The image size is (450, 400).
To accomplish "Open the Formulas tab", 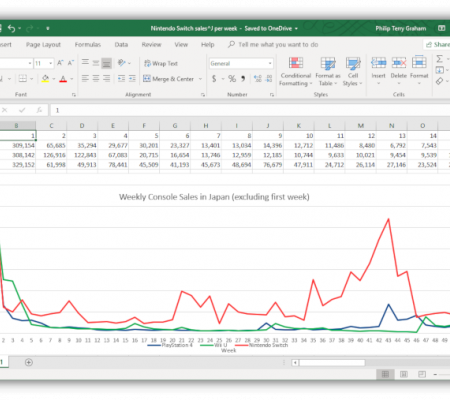I will click(88, 45).
